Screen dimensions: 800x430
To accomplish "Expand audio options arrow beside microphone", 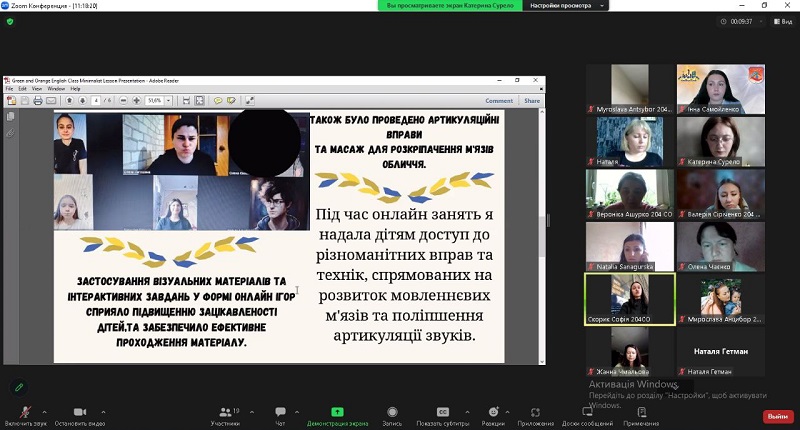I will click(45, 410).
